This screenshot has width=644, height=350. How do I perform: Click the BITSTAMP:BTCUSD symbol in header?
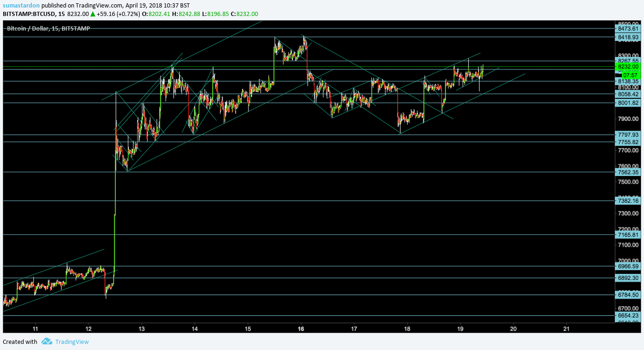[x=29, y=14]
